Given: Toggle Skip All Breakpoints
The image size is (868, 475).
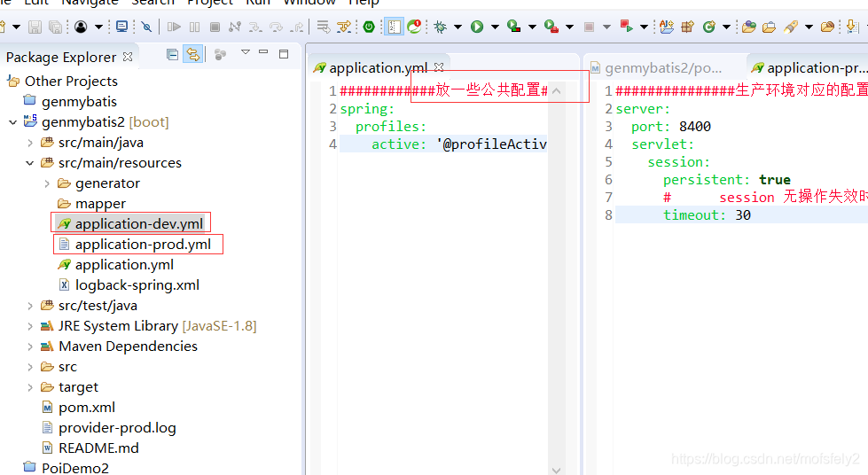Looking at the screenshot, I should click(146, 27).
